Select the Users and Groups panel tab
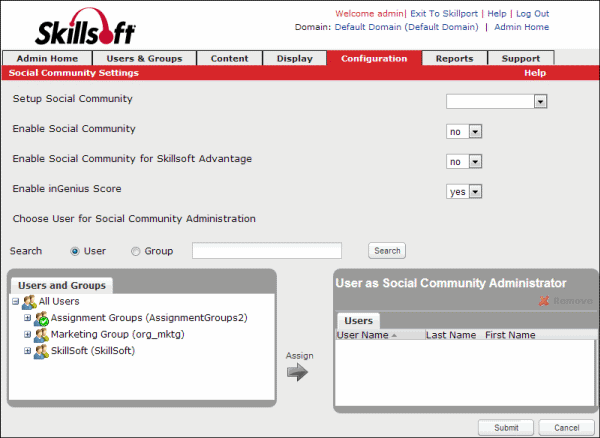600x438 pixels. coord(62,285)
